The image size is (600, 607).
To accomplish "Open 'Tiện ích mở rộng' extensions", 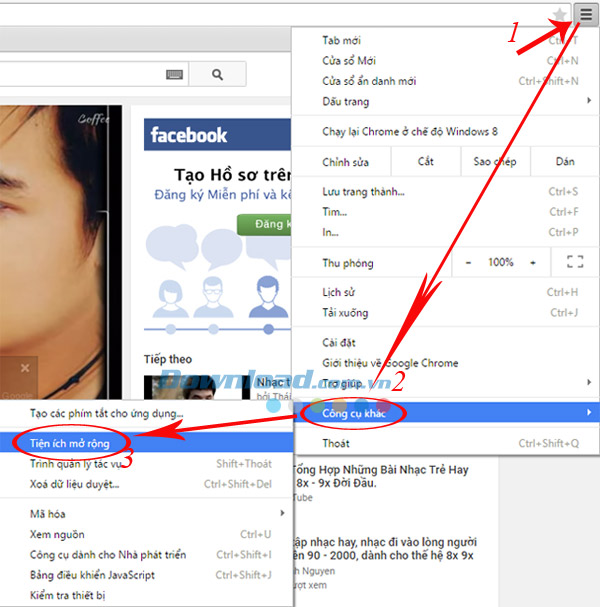I will tap(146, 443).
